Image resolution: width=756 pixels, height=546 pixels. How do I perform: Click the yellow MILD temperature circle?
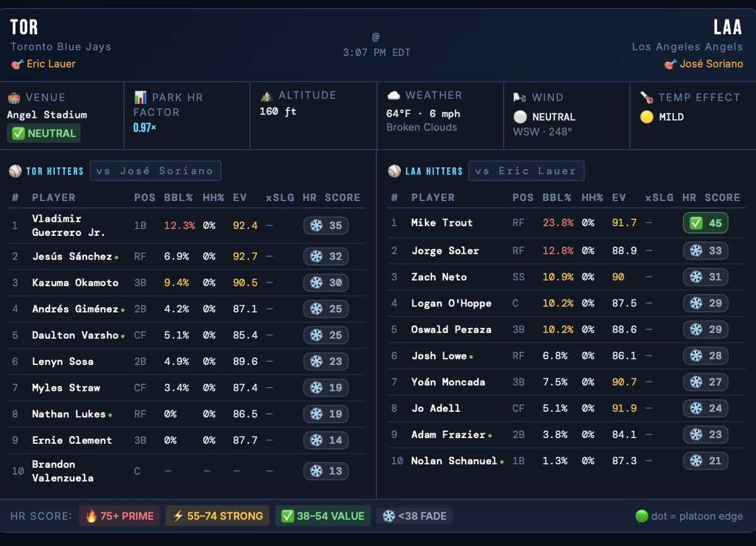pos(646,117)
